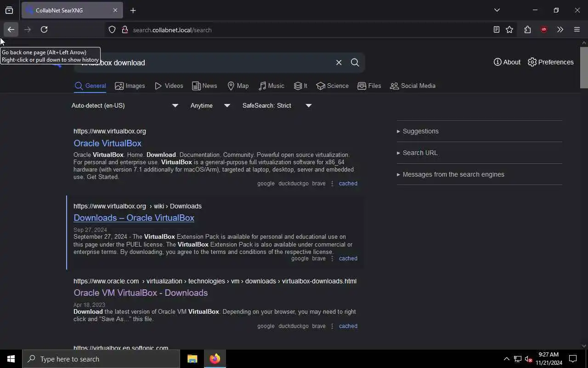Image resolution: width=588 pixels, height=368 pixels.
Task: Switch to Videos category tab
Action: coord(169,86)
